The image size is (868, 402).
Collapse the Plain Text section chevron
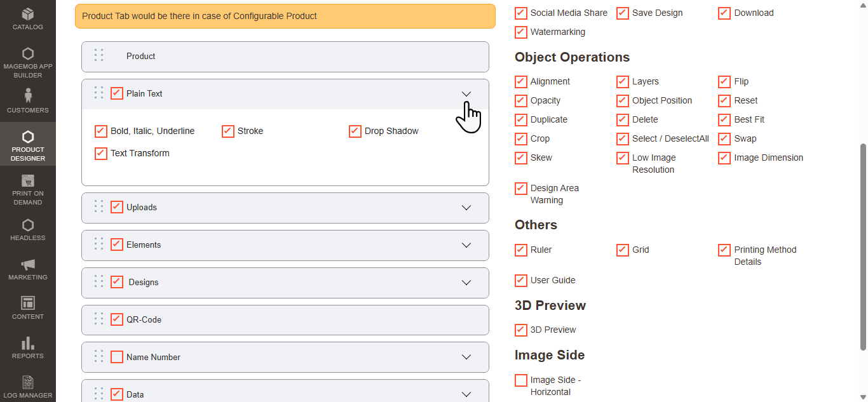tap(466, 94)
